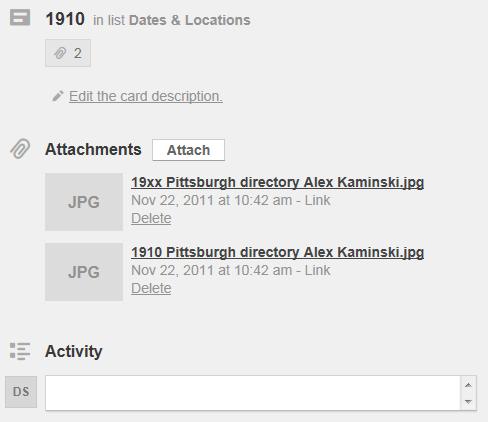Image resolution: width=488 pixels, height=422 pixels.
Task: Click the Dates & Locations list name
Action: pyautogui.click(x=190, y=20)
